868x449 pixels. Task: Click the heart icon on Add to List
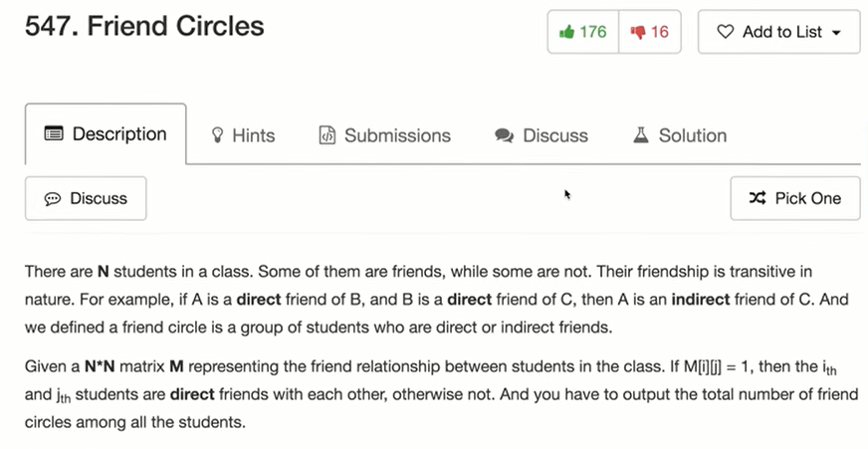pyautogui.click(x=726, y=32)
